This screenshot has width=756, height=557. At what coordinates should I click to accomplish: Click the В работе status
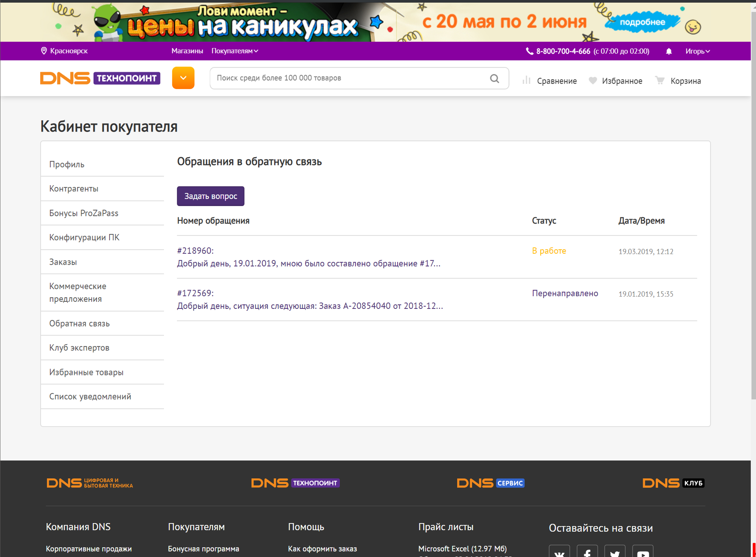point(549,251)
